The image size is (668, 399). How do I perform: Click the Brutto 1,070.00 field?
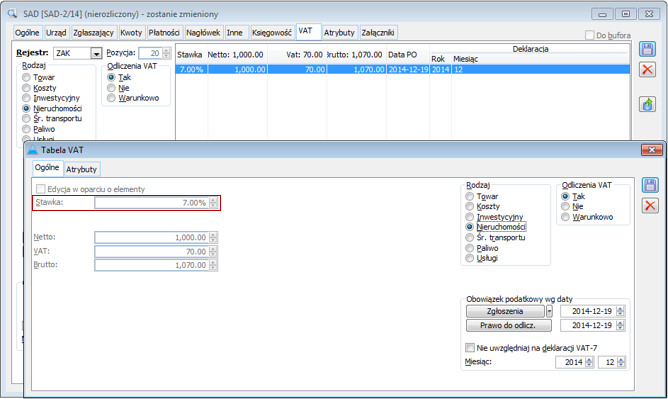[152, 265]
